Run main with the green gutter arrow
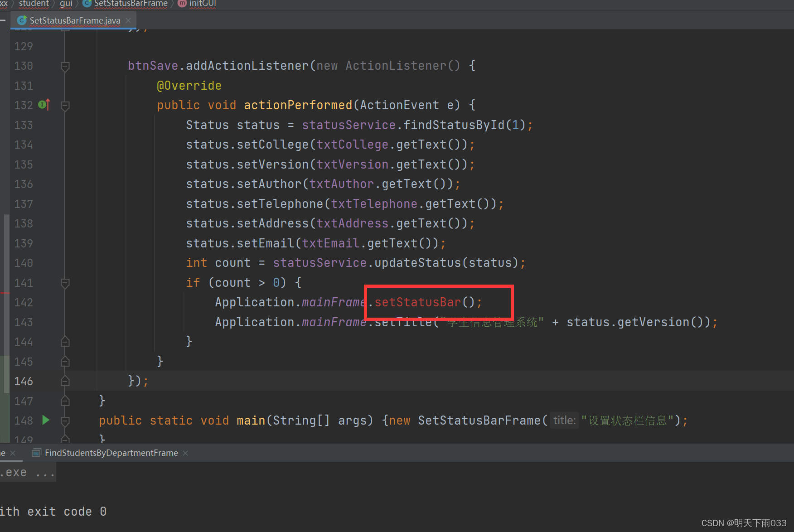The width and height of the screenshot is (794, 532). [x=46, y=420]
